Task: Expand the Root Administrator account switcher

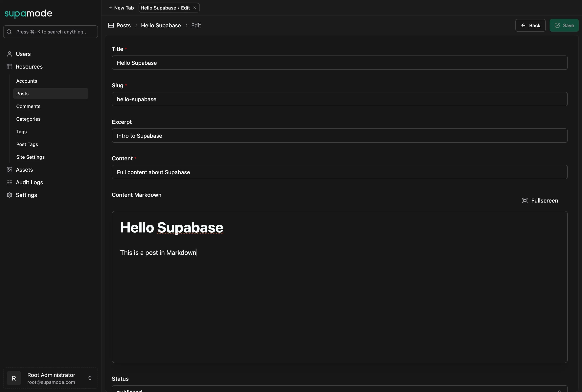Action: point(90,378)
